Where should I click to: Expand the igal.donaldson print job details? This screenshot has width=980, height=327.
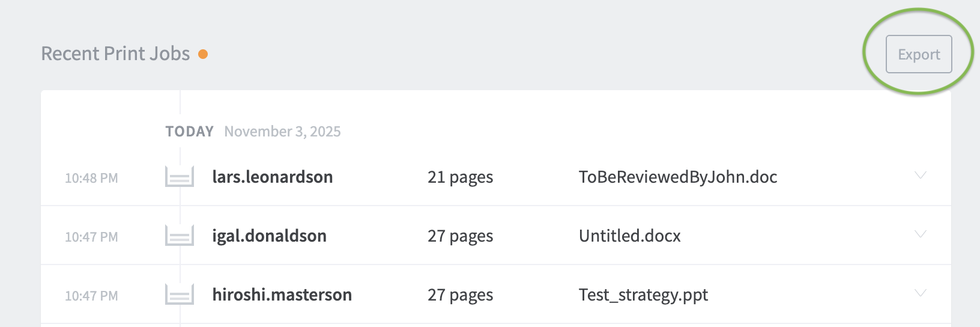pos(920,234)
